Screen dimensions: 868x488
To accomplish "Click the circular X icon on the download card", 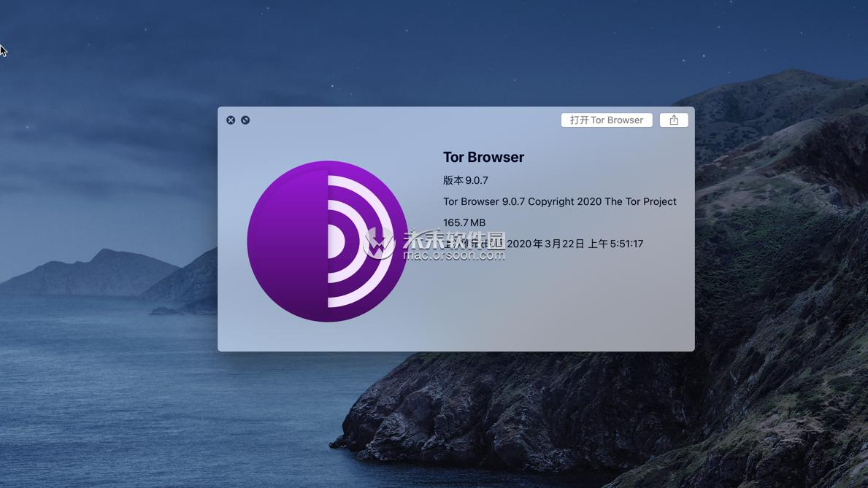I will click(231, 120).
